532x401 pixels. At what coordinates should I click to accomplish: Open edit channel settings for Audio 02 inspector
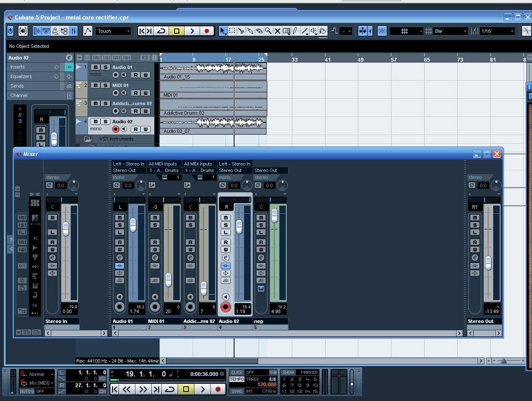[69, 57]
